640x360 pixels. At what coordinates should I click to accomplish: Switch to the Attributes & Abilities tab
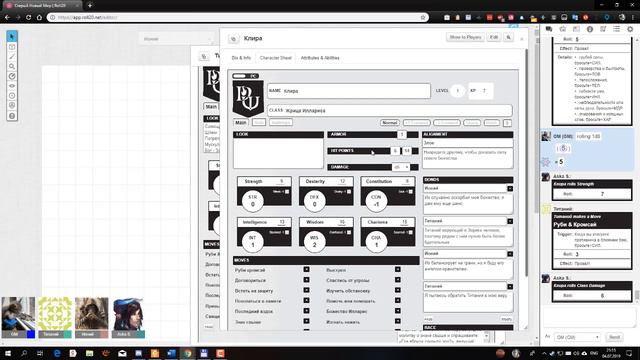[x=320, y=58]
